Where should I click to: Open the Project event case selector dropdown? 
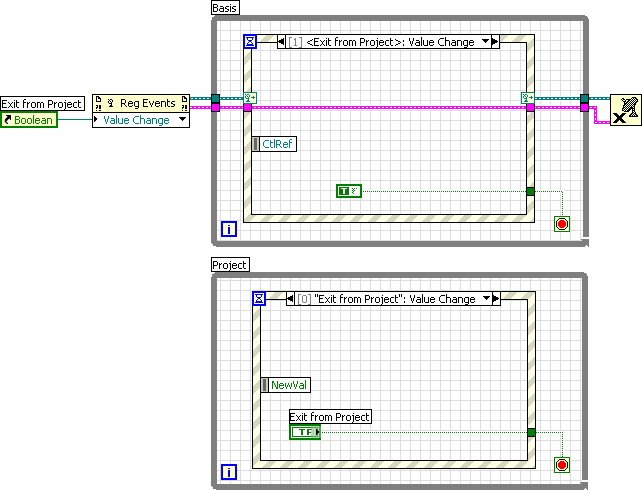[486, 298]
